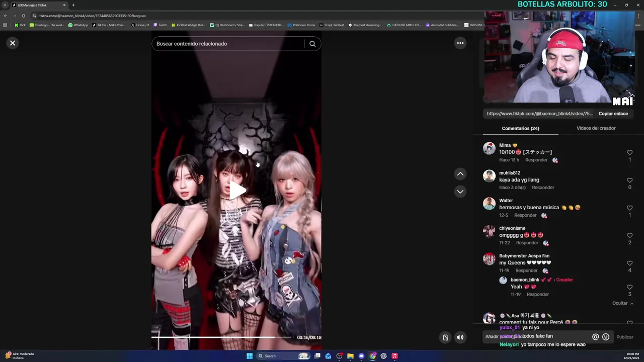
Task: Open chiyeonisme's profile avatar
Action: tap(489, 231)
